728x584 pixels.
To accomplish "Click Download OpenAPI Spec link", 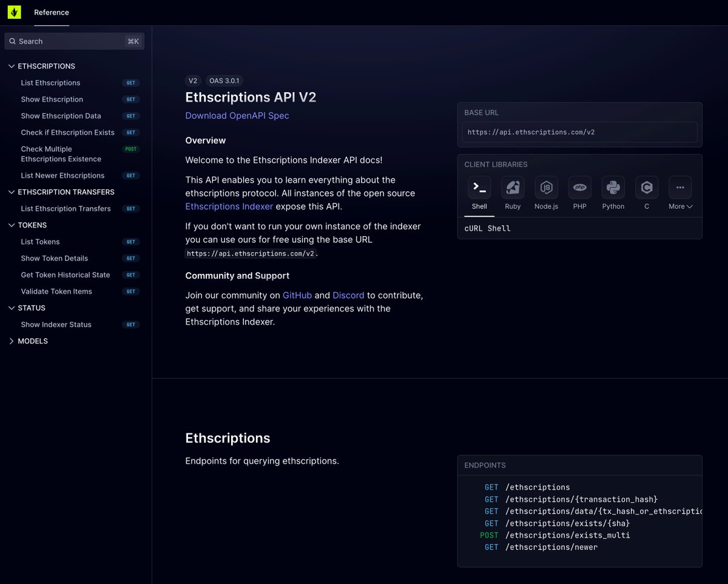I will click(x=237, y=115).
